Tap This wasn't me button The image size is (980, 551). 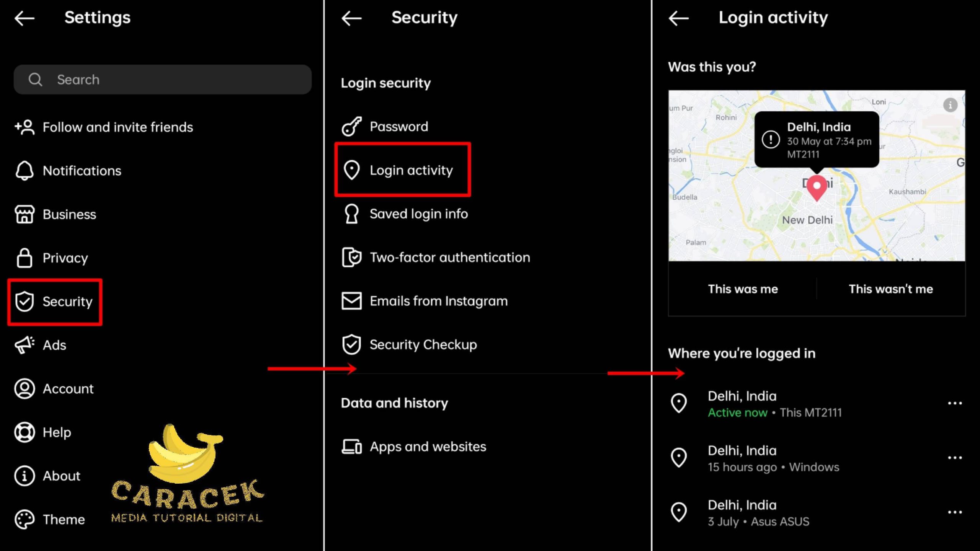tap(891, 289)
